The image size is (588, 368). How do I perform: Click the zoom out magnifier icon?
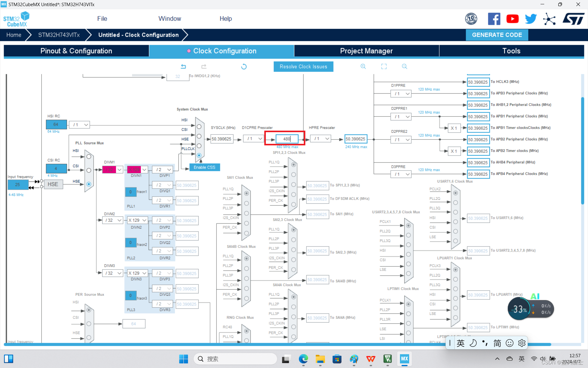tap(405, 67)
